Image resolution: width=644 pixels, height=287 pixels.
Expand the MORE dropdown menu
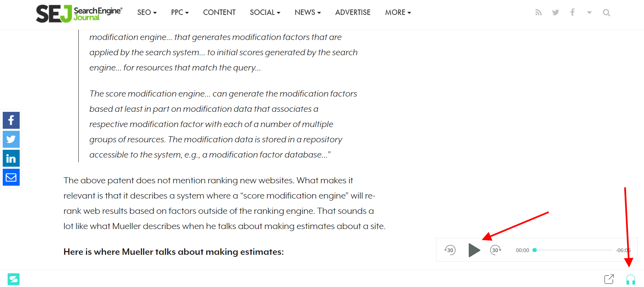tap(398, 13)
